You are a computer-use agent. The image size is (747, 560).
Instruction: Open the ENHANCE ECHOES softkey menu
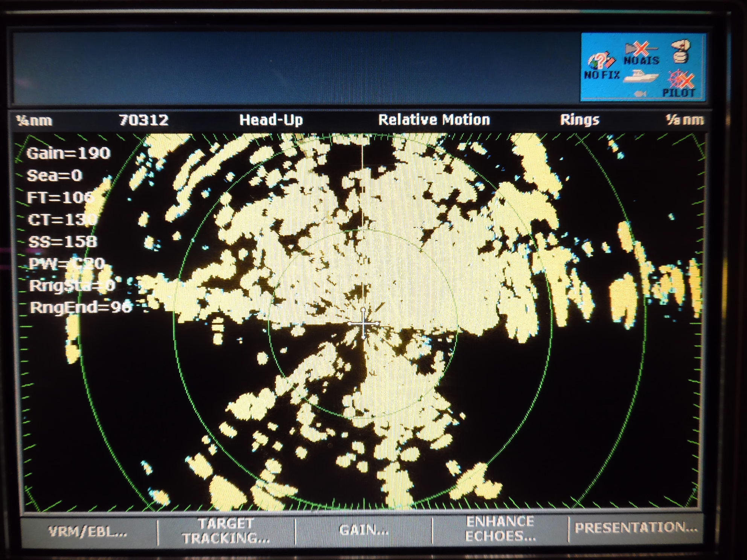(x=500, y=529)
